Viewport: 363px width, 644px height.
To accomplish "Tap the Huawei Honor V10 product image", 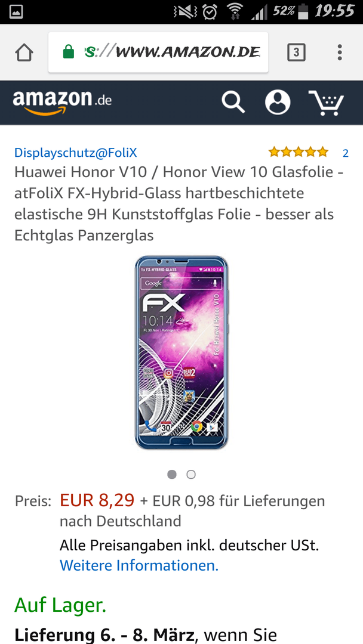I will click(x=181, y=352).
